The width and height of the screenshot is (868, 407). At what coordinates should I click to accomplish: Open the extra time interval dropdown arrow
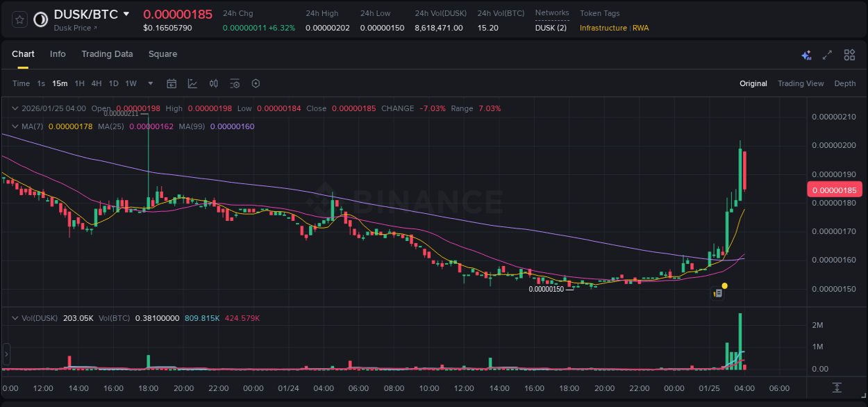(149, 83)
